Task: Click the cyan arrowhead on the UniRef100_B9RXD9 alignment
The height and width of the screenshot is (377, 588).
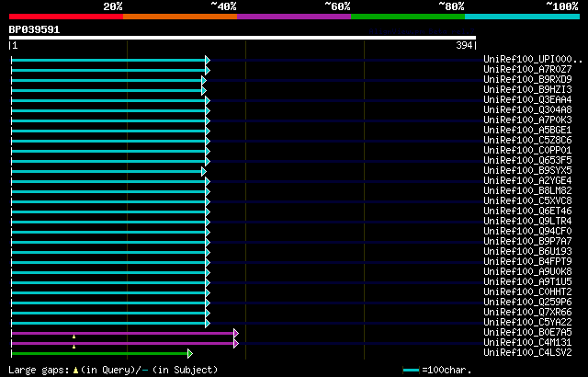Action: pos(204,80)
